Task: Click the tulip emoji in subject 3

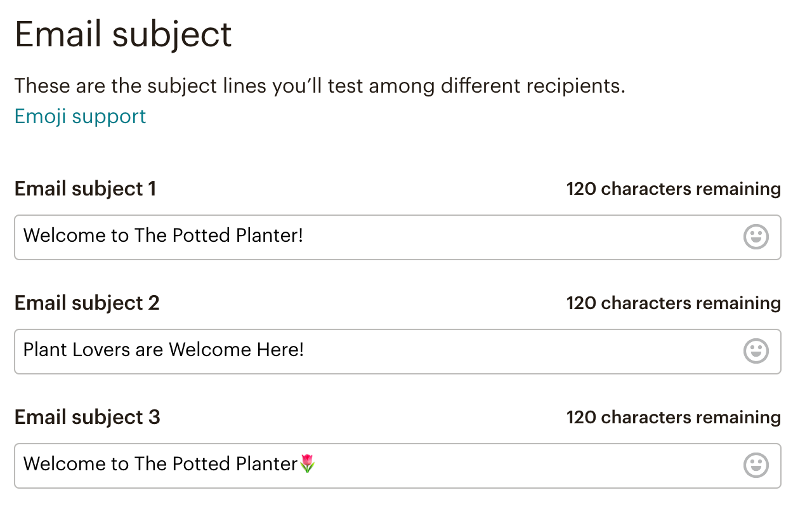Action: coord(307,464)
